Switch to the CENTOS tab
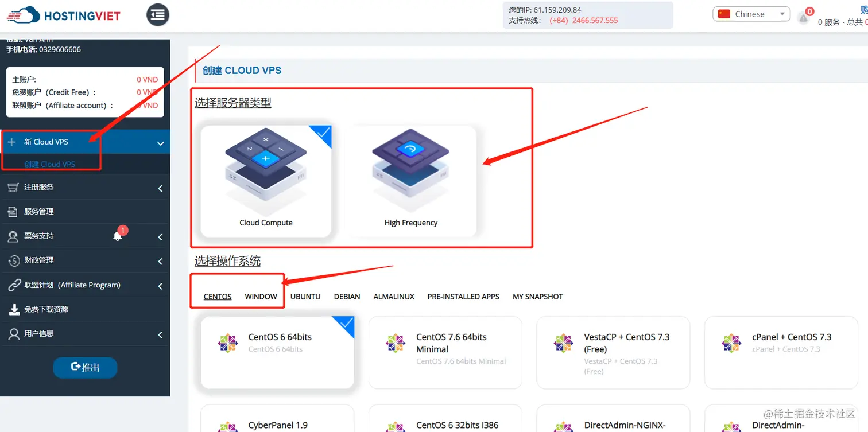868x432 pixels. (x=218, y=297)
